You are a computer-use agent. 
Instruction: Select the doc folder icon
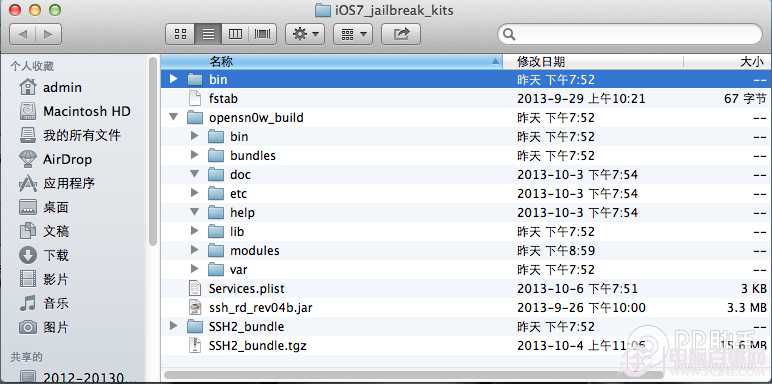(x=216, y=175)
